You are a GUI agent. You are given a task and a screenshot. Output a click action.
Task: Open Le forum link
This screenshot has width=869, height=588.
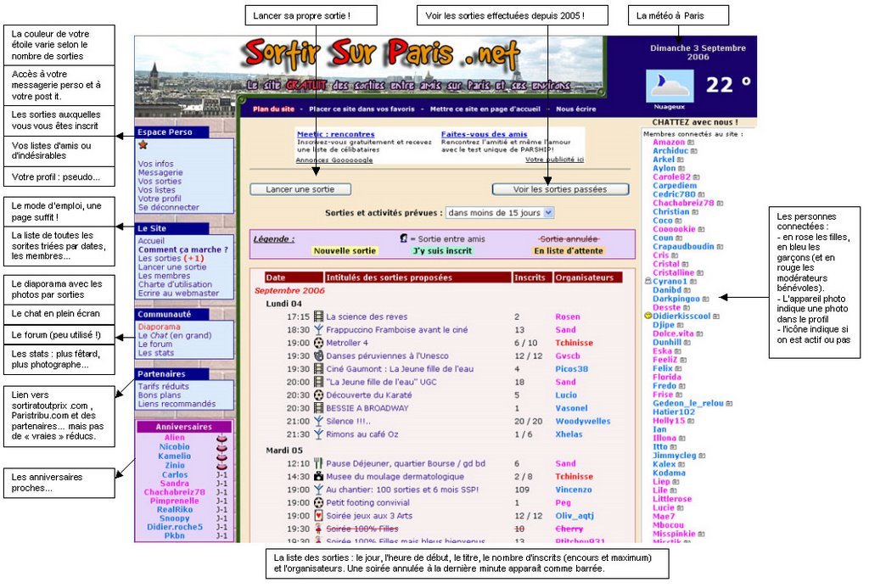pos(154,344)
